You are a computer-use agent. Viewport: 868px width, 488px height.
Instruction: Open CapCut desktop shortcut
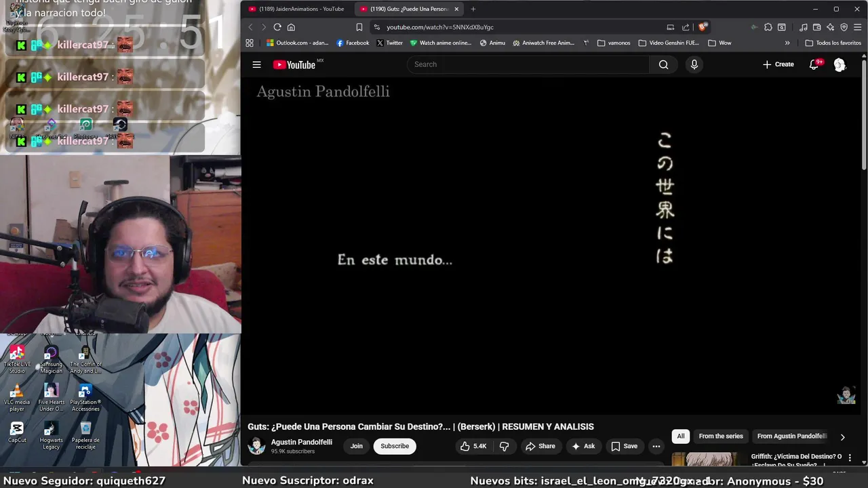coord(17,432)
